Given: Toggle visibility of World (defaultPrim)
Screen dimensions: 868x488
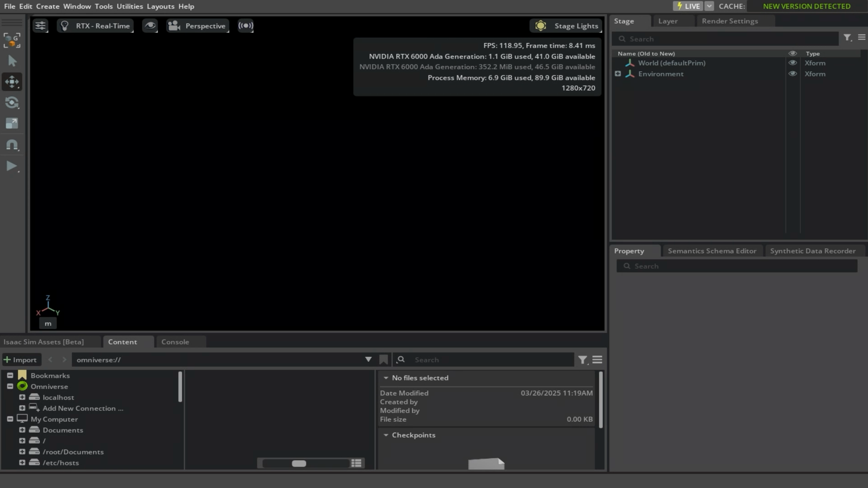Looking at the screenshot, I should tap(793, 63).
